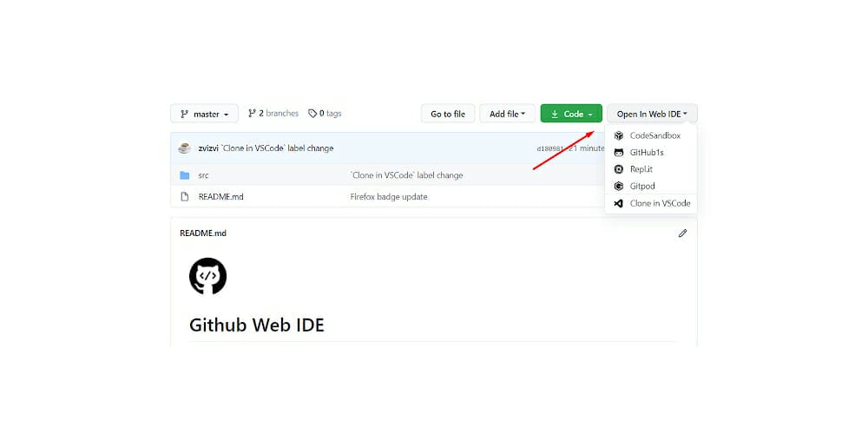Click the VSCode logo icon
Screen dimensions: 868x434
pyautogui.click(x=619, y=203)
